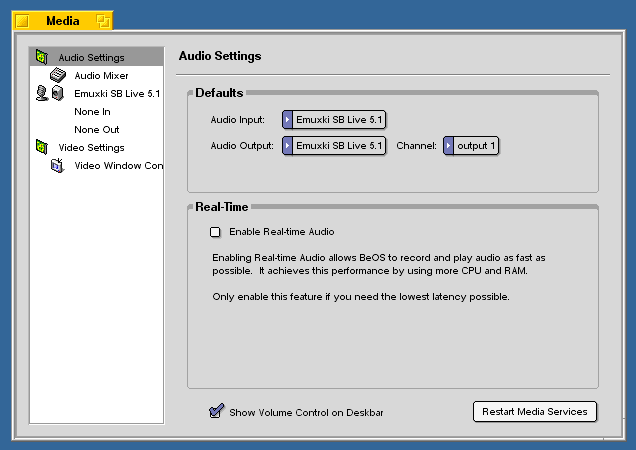The height and width of the screenshot is (450, 636).
Task: Select the Audio Mixer text entry
Action: tap(101, 75)
